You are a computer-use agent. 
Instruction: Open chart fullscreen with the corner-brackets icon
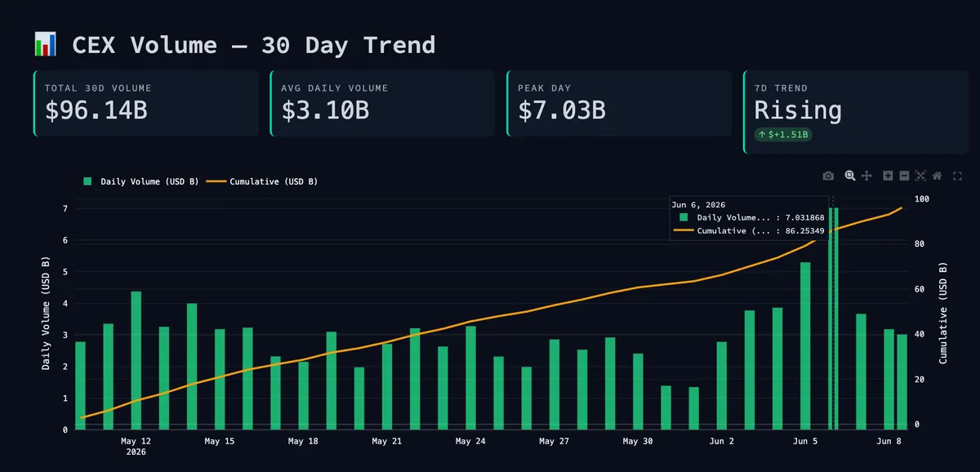click(x=958, y=176)
